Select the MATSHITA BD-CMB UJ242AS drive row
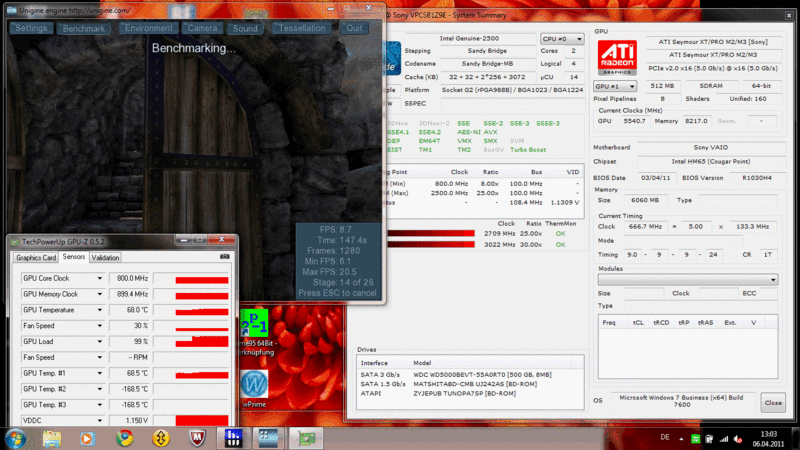800x450 pixels. [x=470, y=384]
